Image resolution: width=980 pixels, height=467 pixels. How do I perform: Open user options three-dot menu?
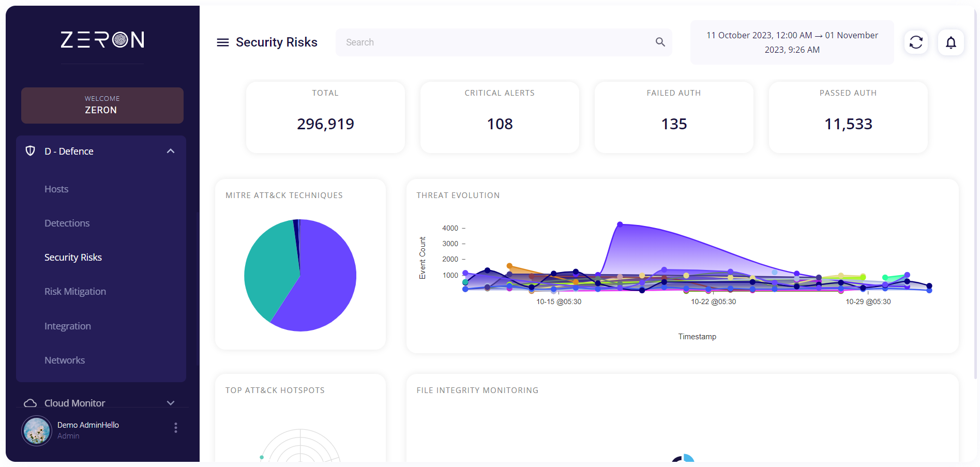(x=176, y=428)
